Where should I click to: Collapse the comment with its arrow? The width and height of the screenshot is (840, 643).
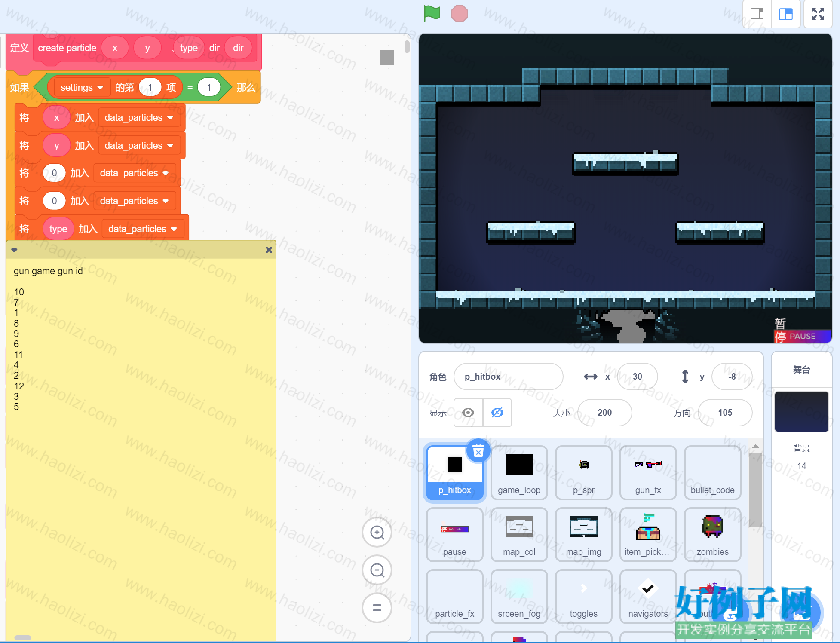14,250
